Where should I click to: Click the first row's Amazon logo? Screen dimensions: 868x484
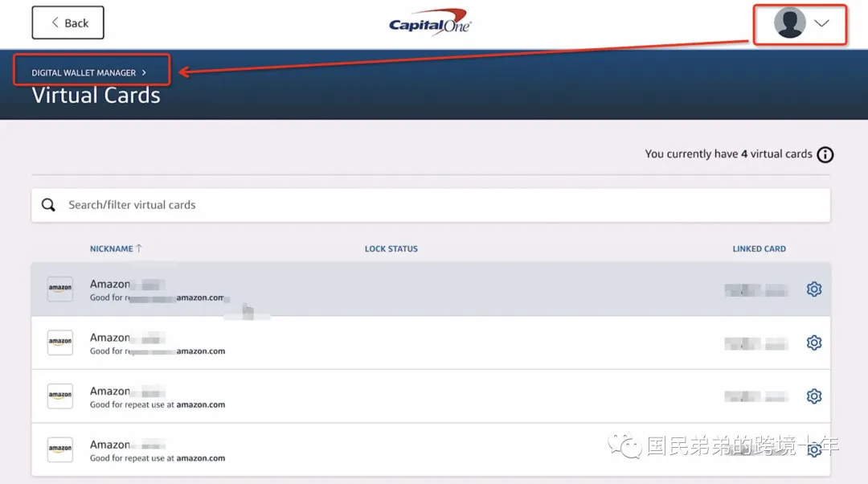pos(60,289)
